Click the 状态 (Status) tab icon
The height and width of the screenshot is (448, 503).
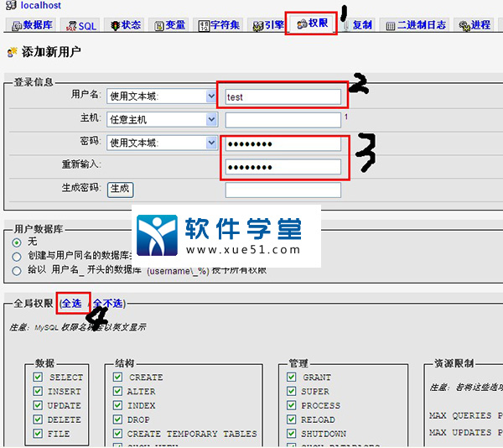115,26
